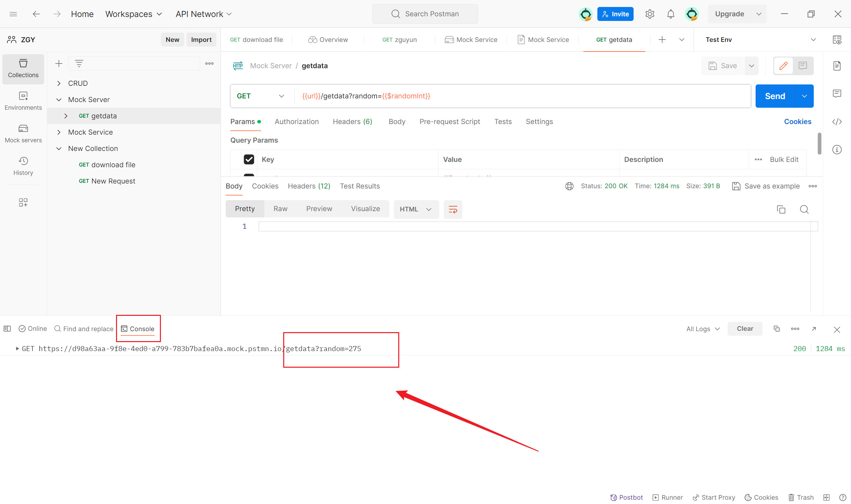851x504 pixels.
Task: Open the Send options dropdown arrow
Action: 804,96
